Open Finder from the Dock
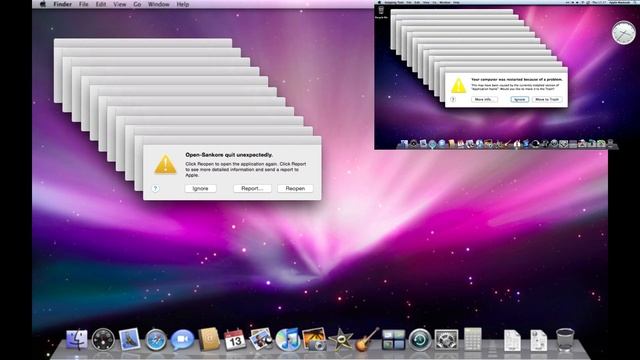The width and height of the screenshot is (640, 360). click(x=77, y=340)
